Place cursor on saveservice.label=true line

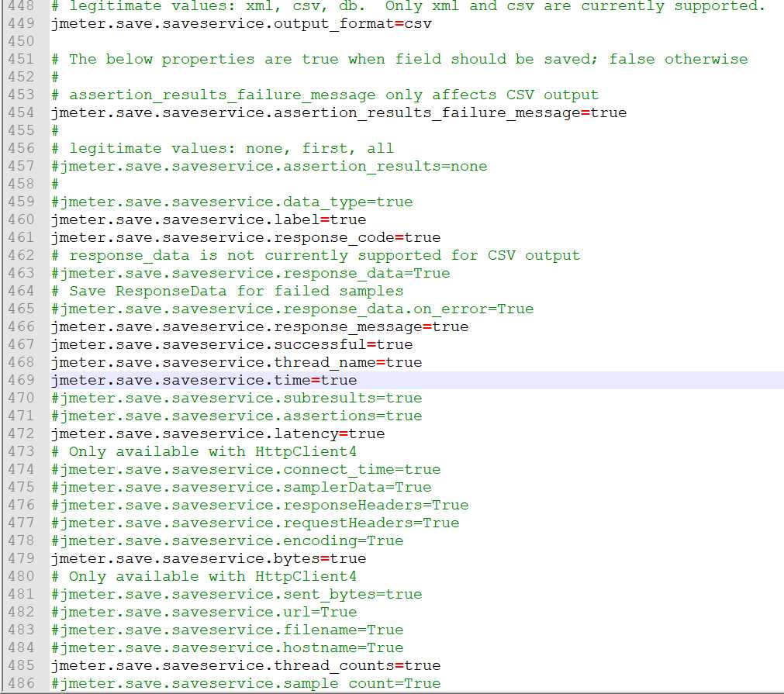tap(209, 219)
